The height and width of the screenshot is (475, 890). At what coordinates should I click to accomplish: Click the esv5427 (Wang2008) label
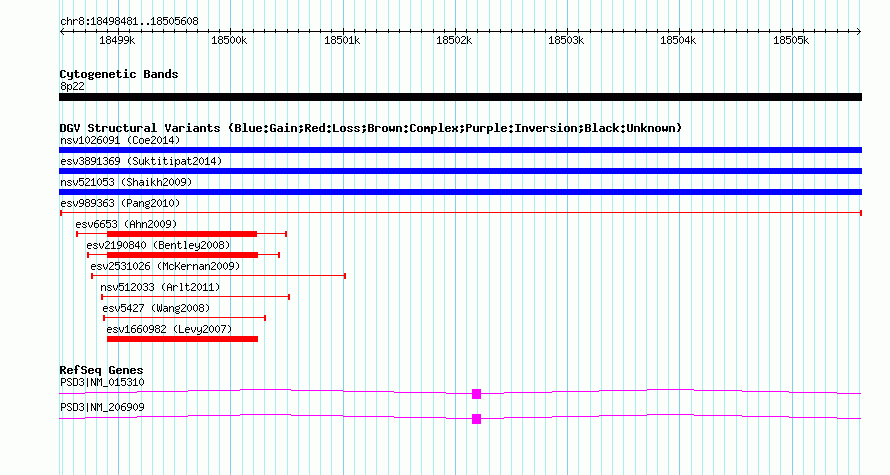tap(156, 308)
